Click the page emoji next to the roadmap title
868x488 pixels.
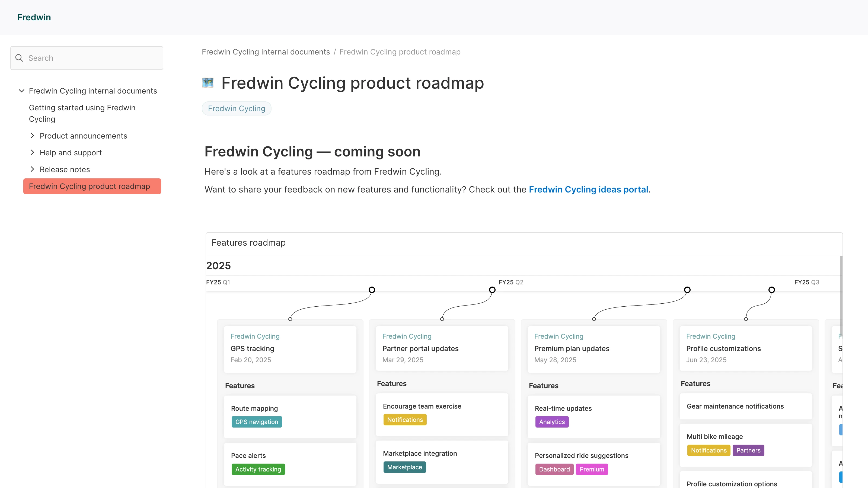click(x=208, y=82)
